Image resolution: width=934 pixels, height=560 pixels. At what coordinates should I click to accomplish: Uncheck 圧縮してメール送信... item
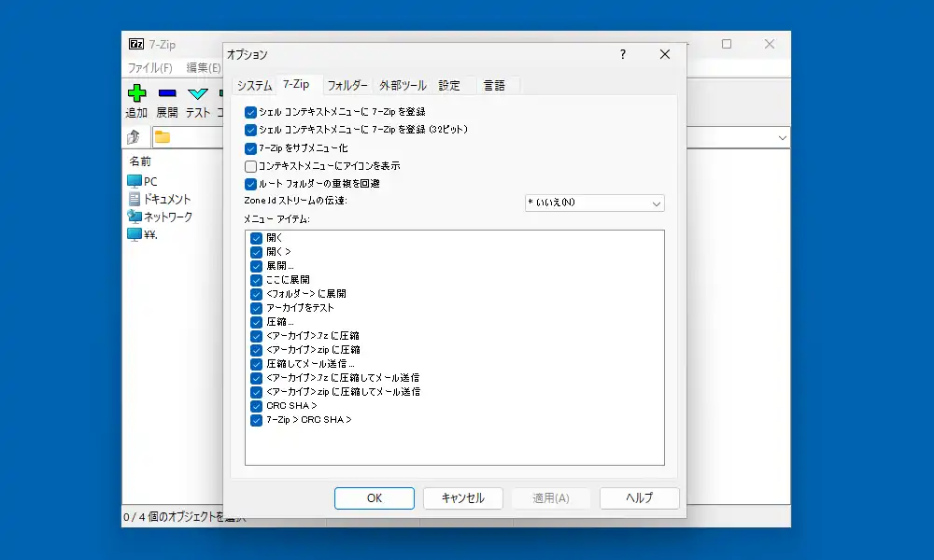[256, 364]
